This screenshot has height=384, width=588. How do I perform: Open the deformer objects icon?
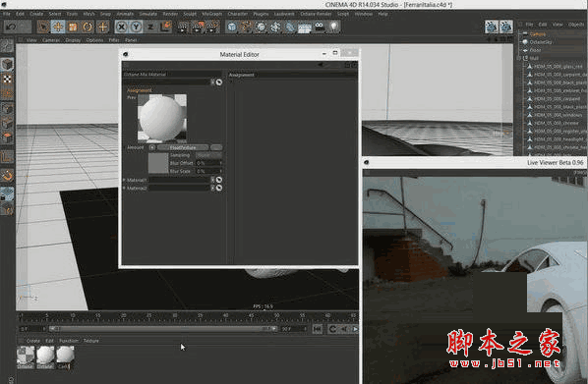click(290, 27)
